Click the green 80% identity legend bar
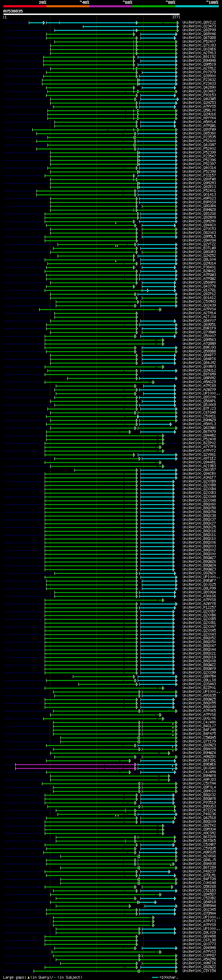The height and width of the screenshot is (980, 222). point(154,6)
